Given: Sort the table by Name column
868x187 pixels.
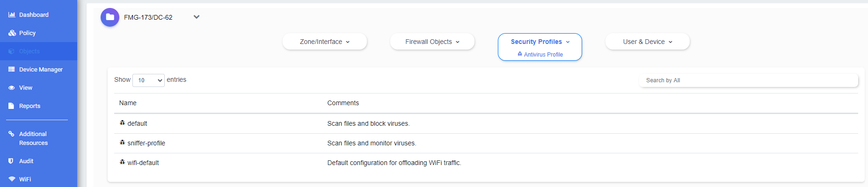Looking at the screenshot, I should coord(128,103).
